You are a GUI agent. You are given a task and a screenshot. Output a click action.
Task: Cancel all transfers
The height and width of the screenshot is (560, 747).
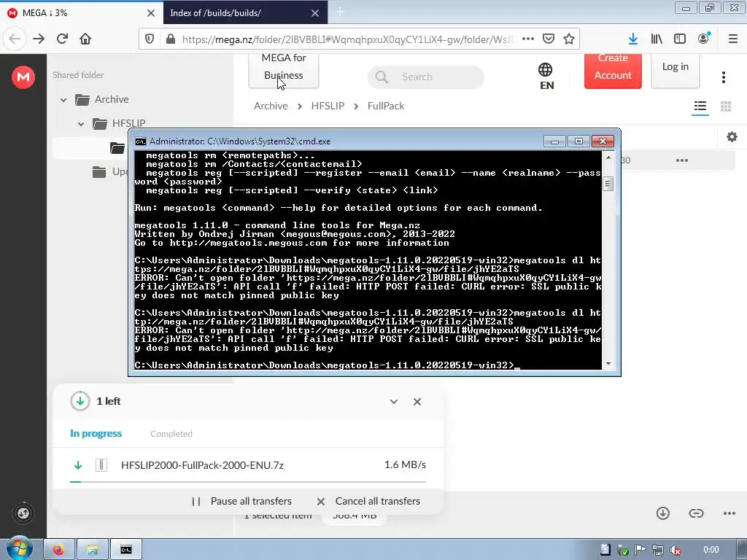pyautogui.click(x=368, y=501)
